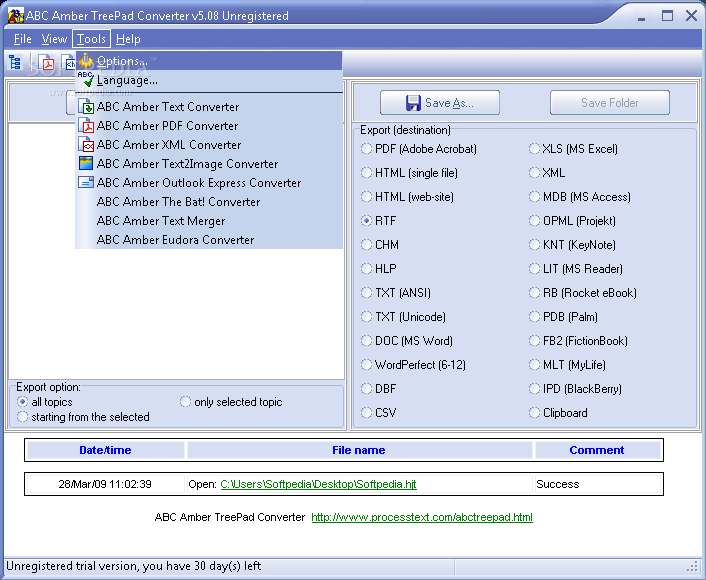This screenshot has width=706, height=580.
Task: Select the XML export format
Action: 547,172
